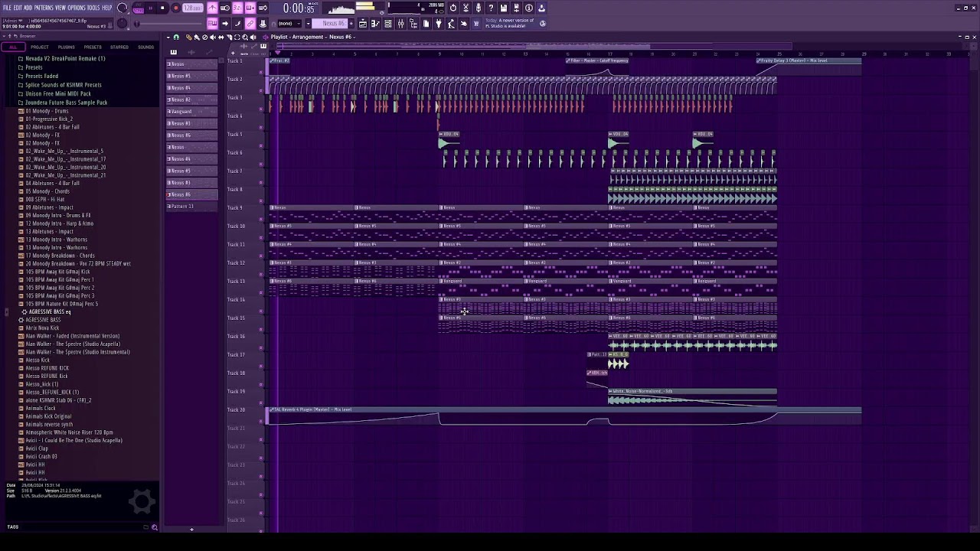Open the PATTERNS menu
The width and height of the screenshot is (980, 551).
pyautogui.click(x=43, y=8)
